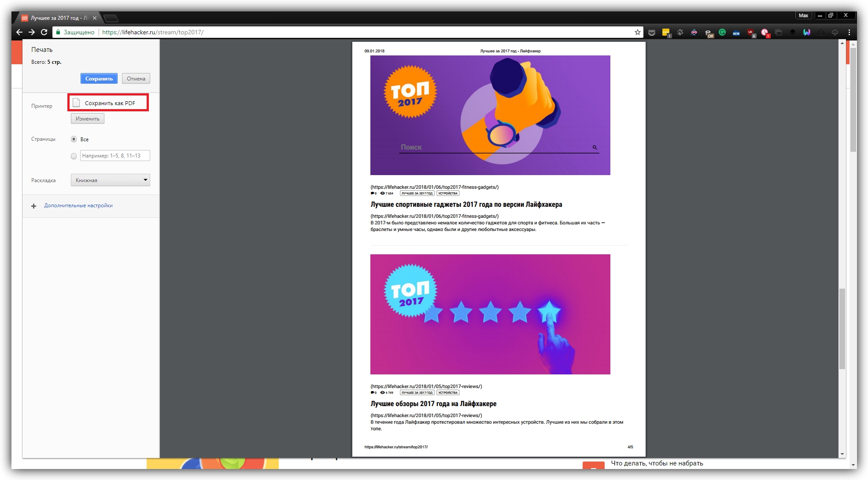Viewport: 868px width, 480px height.
Task: Go back to previous page
Action: tap(19, 32)
